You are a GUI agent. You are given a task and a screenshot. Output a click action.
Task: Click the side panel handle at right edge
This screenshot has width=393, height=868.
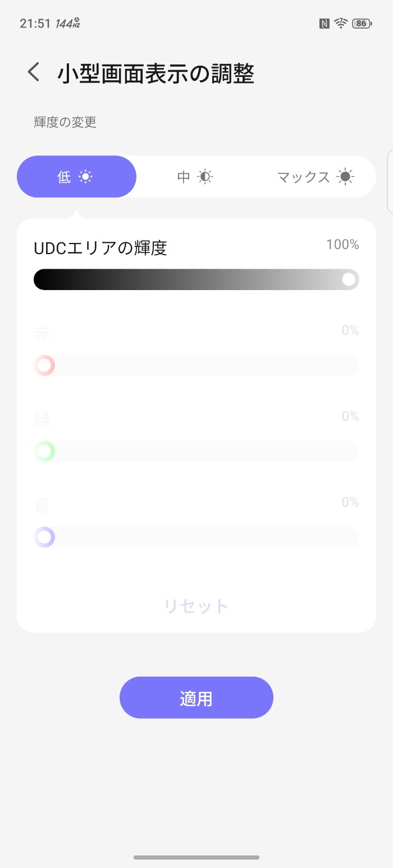tap(390, 181)
